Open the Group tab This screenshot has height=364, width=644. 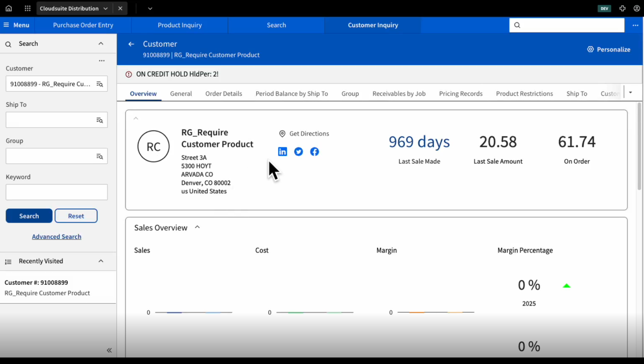point(350,94)
